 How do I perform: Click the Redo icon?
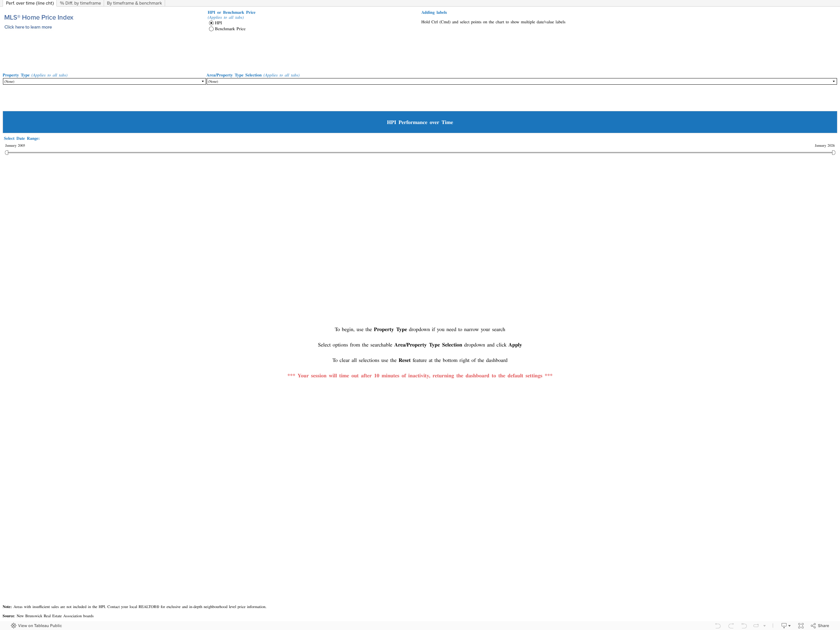point(731,625)
